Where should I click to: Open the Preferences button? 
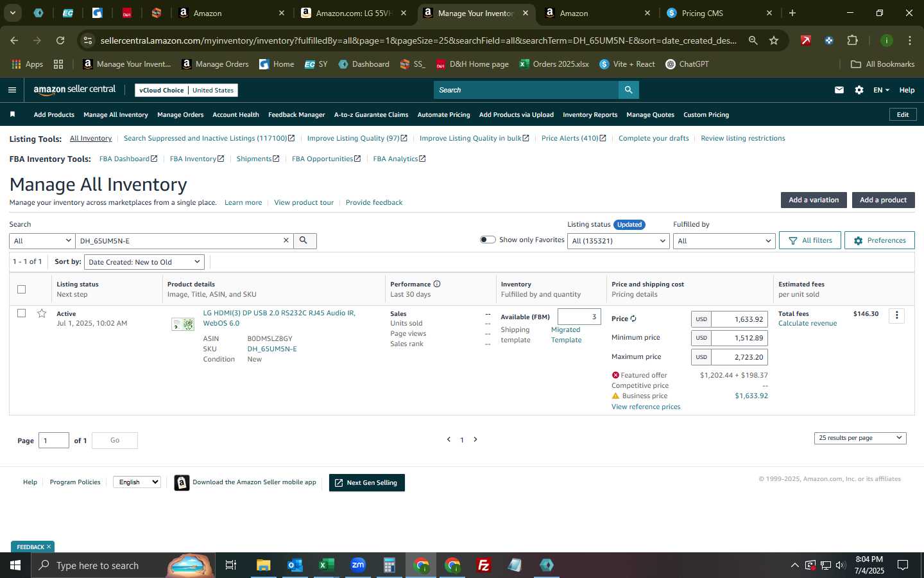click(879, 240)
